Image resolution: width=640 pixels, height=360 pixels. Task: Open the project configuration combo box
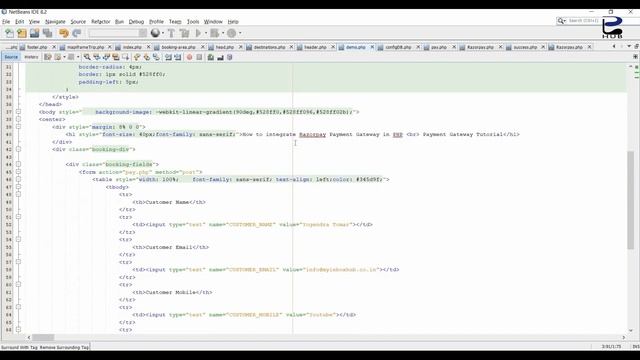[117, 33]
